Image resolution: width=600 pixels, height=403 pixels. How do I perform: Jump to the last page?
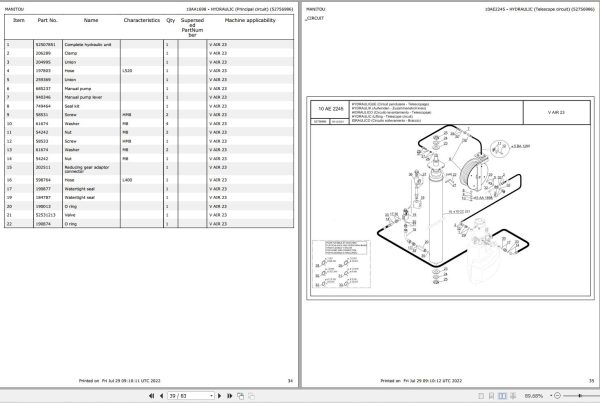click(x=230, y=396)
